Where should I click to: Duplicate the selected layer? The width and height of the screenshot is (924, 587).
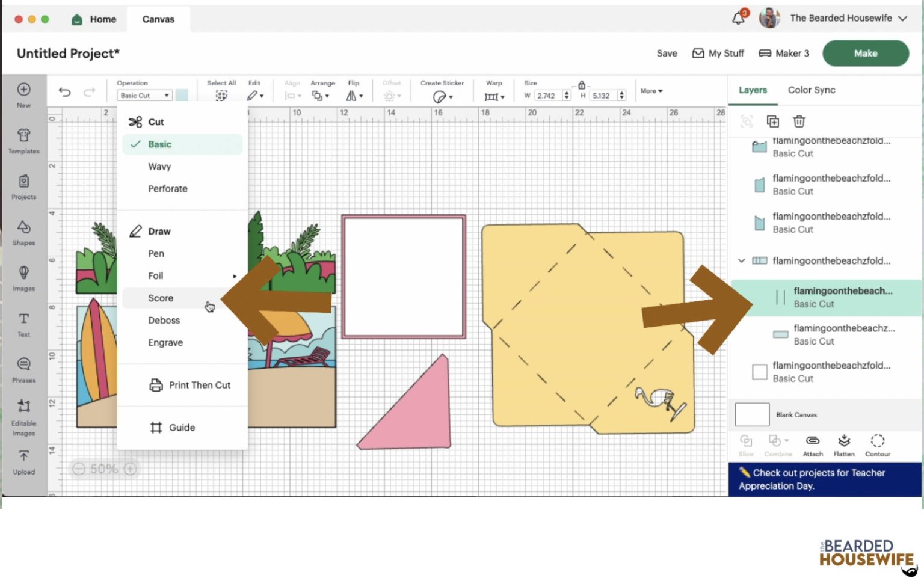pyautogui.click(x=773, y=121)
